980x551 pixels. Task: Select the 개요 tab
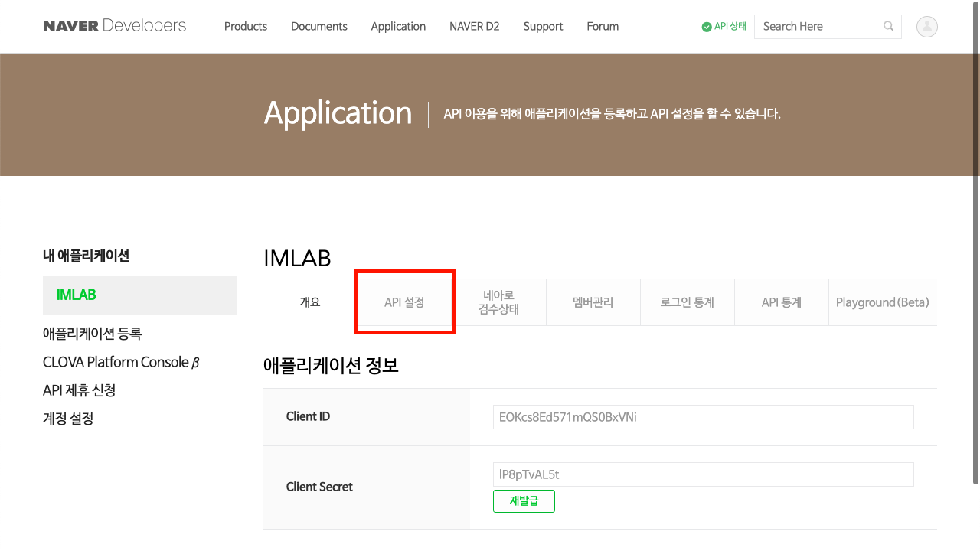point(310,302)
